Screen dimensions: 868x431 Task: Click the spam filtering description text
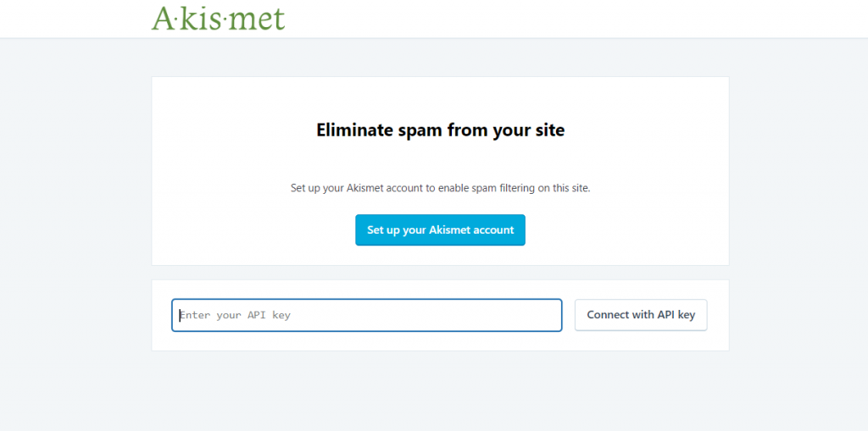(440, 188)
